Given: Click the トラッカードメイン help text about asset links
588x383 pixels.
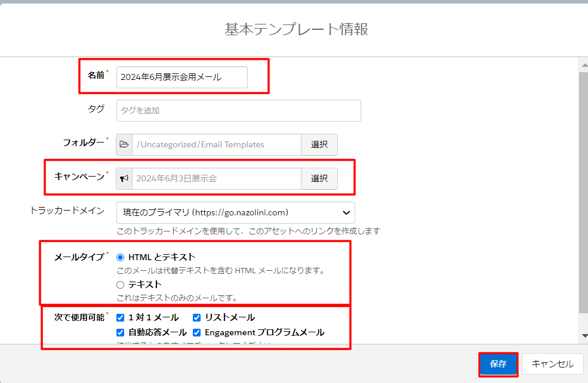Looking at the screenshot, I should tap(248, 231).
